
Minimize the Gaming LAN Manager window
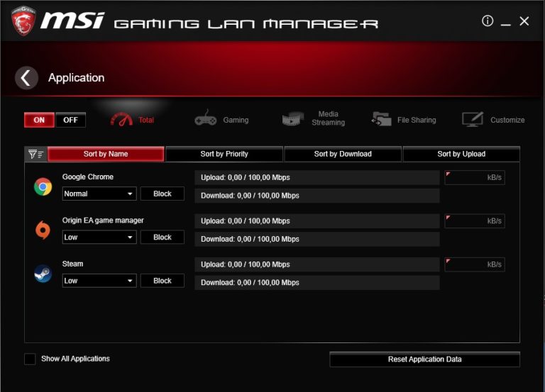coord(506,23)
